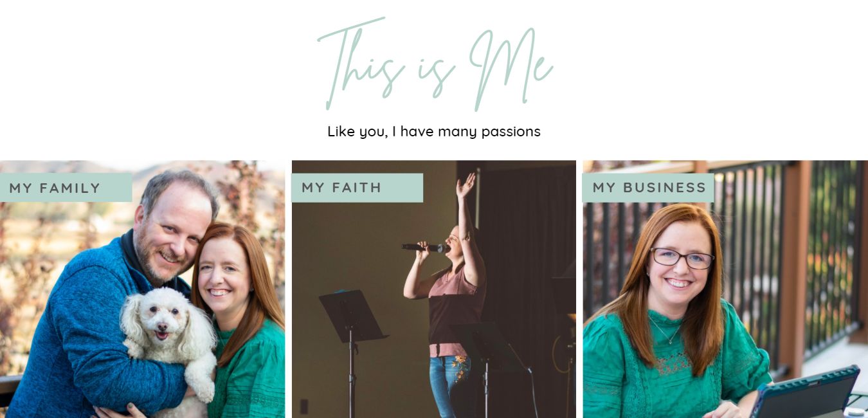This screenshot has width=868, height=418.
Task: Click the smiling woman's face beside the dog
Action: (x=224, y=277)
